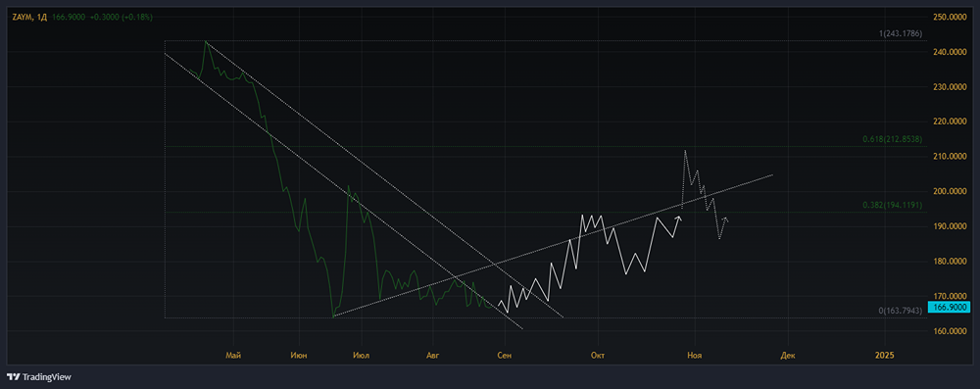The height and width of the screenshot is (389, 980).
Task: Click the Май month label on time axis
Action: [x=233, y=356]
